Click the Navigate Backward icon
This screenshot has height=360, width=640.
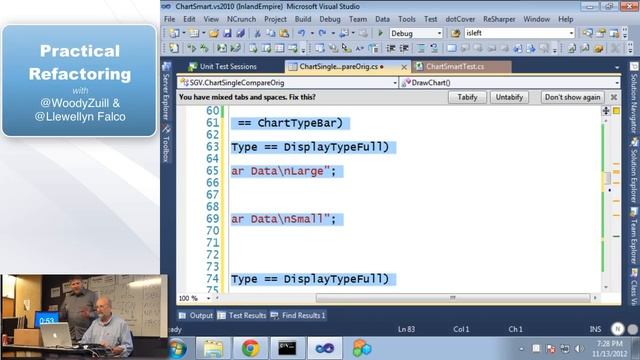click(x=344, y=33)
